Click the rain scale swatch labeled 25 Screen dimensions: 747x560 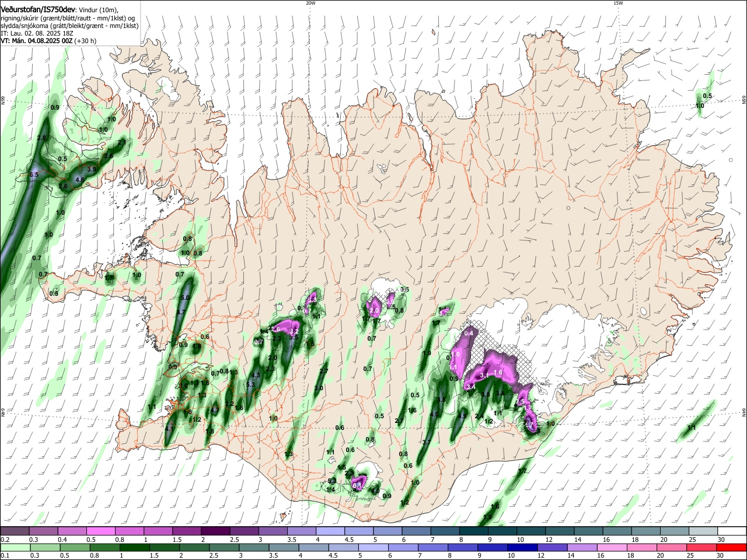click(x=701, y=547)
